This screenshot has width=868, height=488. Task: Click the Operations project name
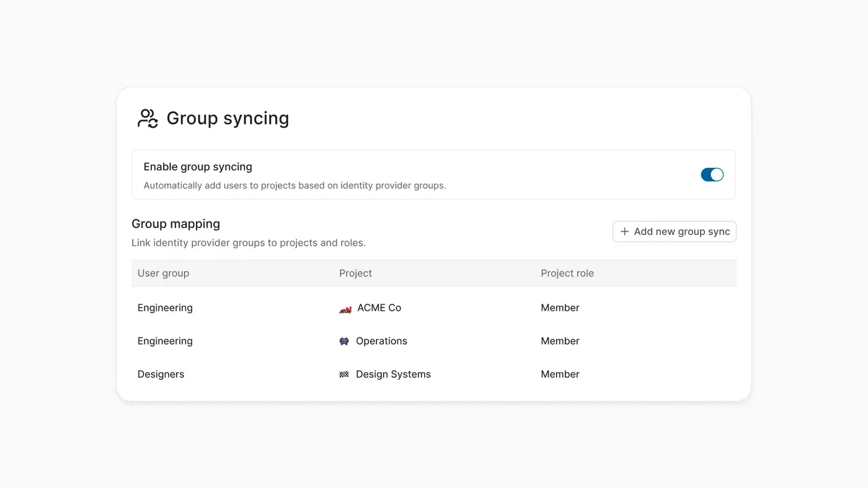[x=382, y=341]
